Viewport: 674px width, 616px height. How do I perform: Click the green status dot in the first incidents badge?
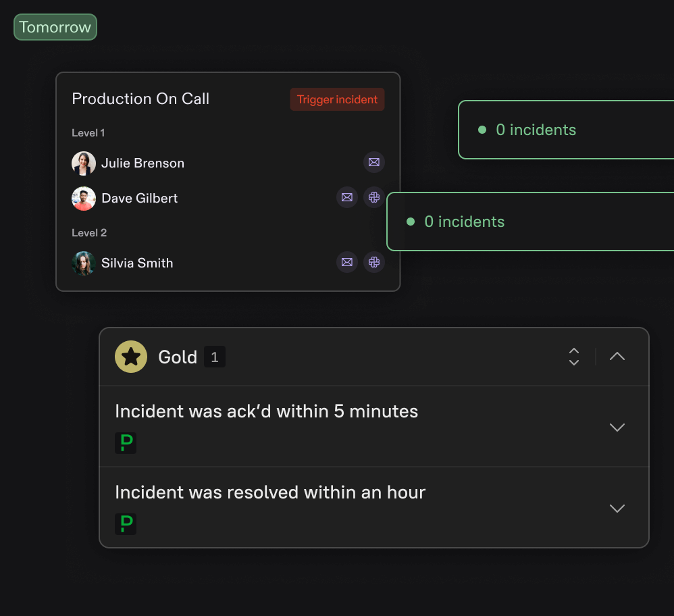(481, 130)
